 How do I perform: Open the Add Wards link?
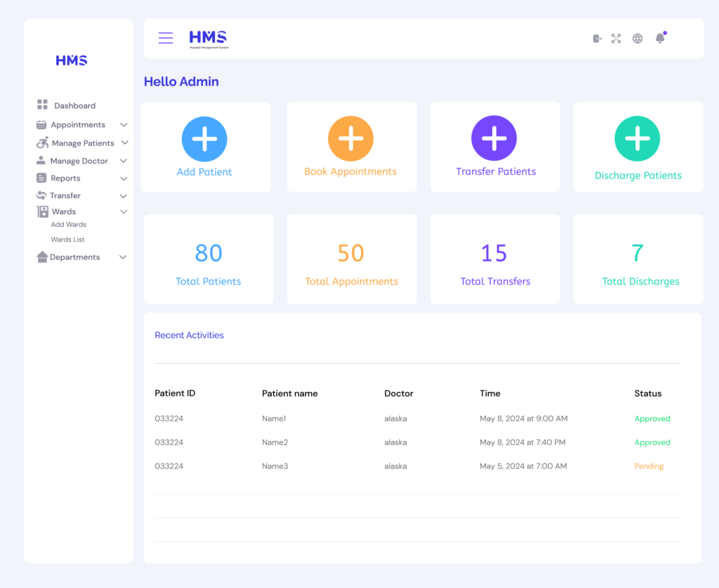[69, 225]
